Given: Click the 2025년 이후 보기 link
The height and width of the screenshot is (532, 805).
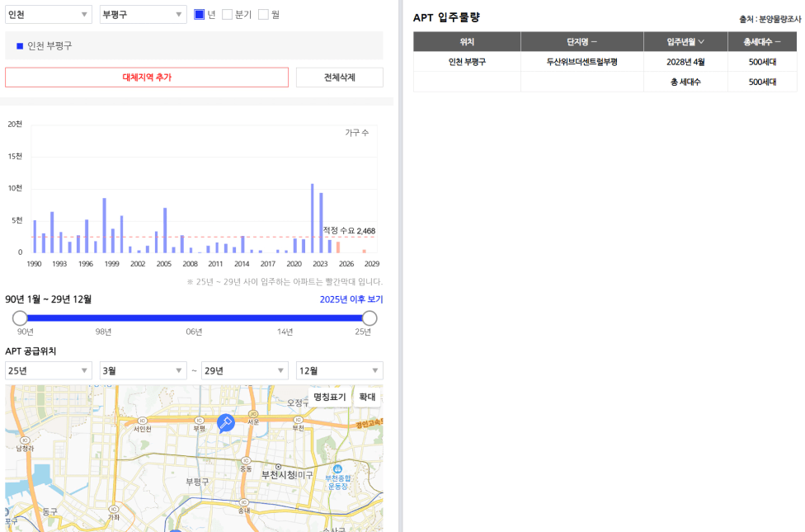Looking at the screenshot, I should (351, 299).
